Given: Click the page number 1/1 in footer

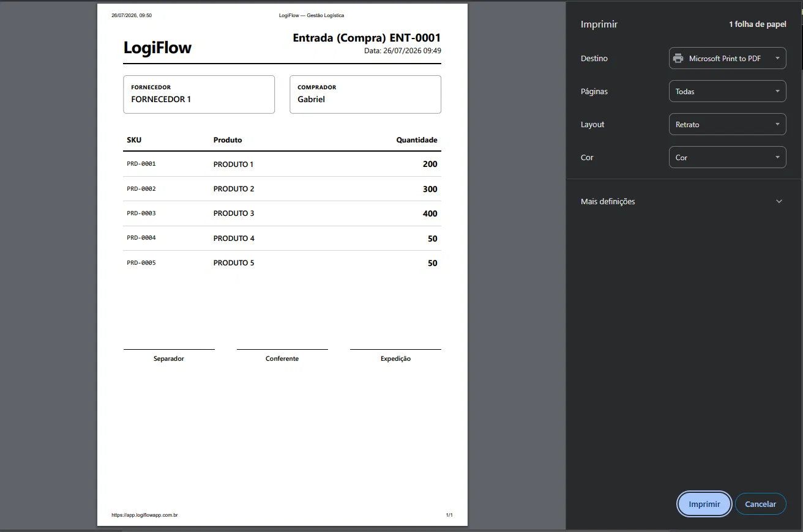Looking at the screenshot, I should click(x=449, y=515).
